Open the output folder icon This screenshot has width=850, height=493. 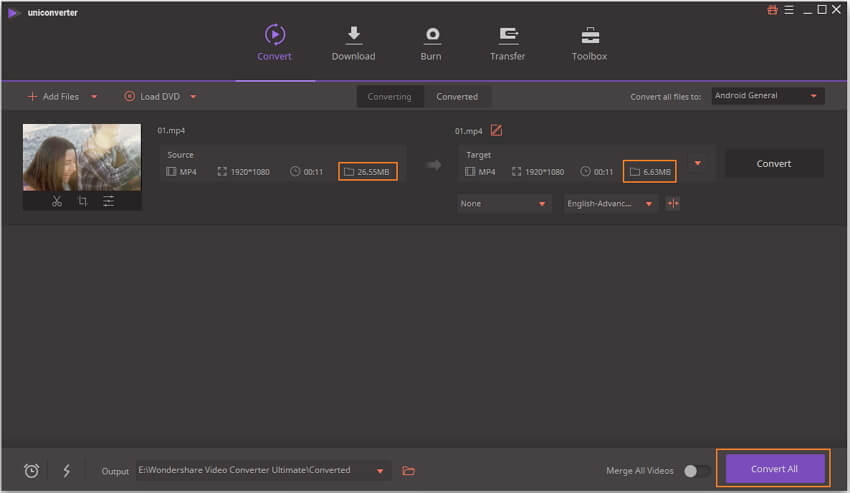[x=408, y=471]
